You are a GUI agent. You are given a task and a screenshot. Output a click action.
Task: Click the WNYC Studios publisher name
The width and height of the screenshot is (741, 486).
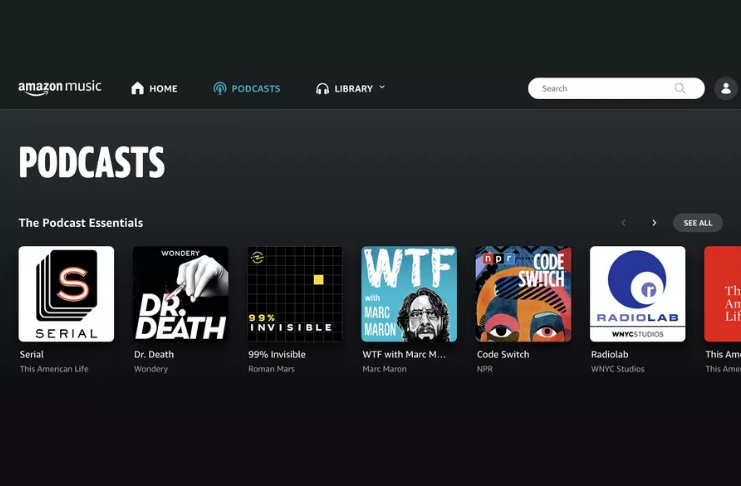pos(618,369)
